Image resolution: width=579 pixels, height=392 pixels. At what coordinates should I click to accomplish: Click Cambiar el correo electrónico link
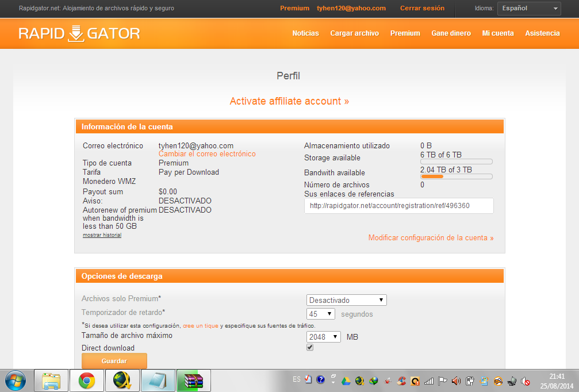coord(207,154)
